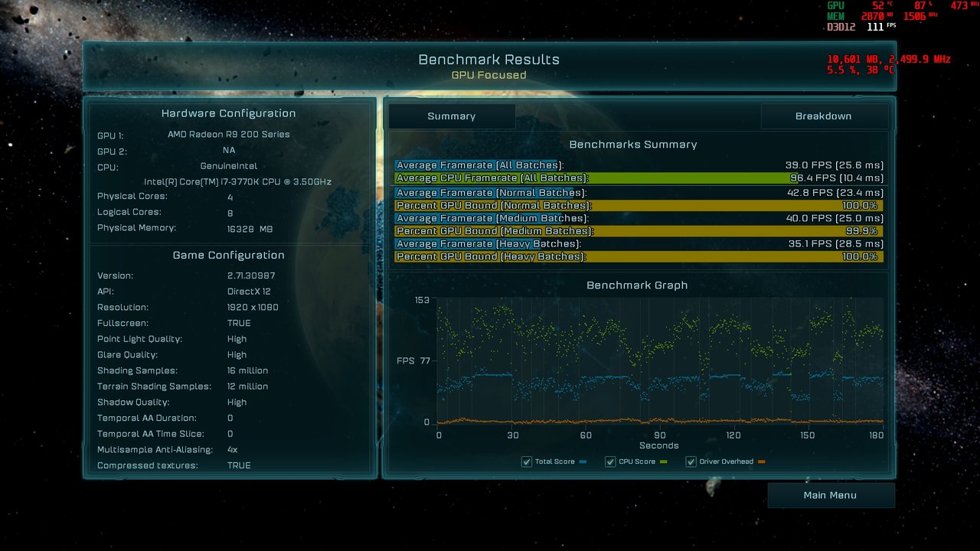Click the Game Configuration heading
Viewport: 980px width, 551px height.
pos(228,256)
